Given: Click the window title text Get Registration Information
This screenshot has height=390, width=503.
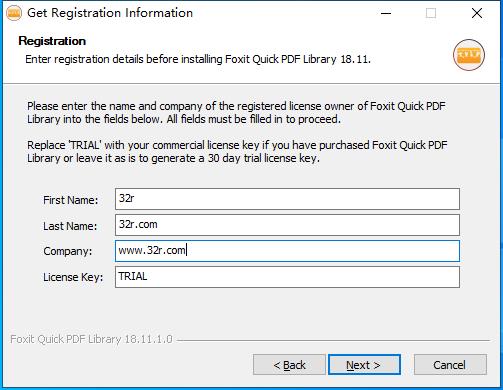Looking at the screenshot, I should pos(110,13).
